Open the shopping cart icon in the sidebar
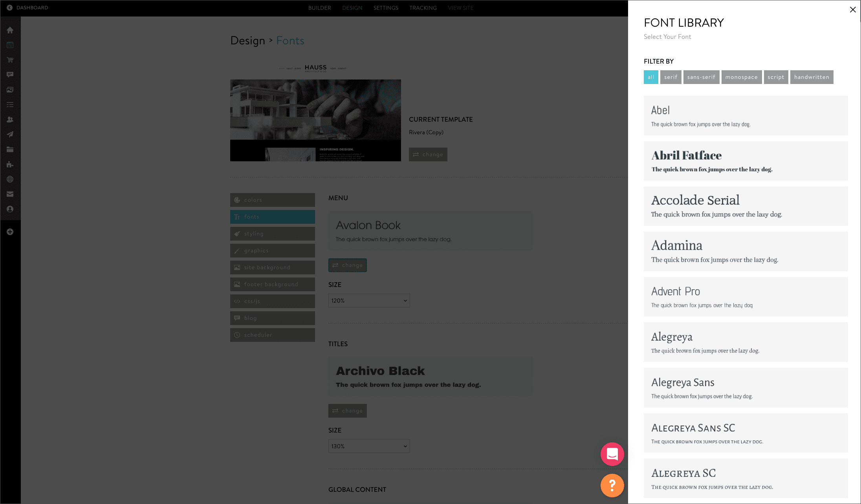The width and height of the screenshot is (861, 504). point(10,60)
